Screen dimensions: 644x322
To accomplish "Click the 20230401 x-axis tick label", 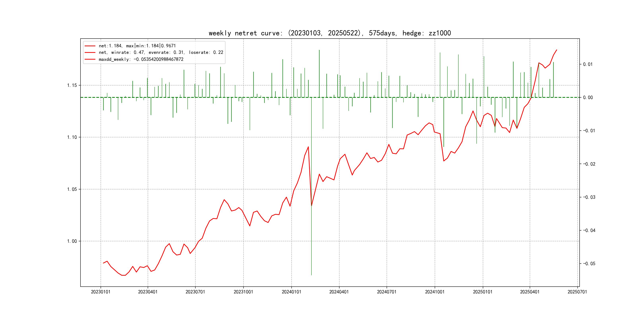I will point(148,292).
